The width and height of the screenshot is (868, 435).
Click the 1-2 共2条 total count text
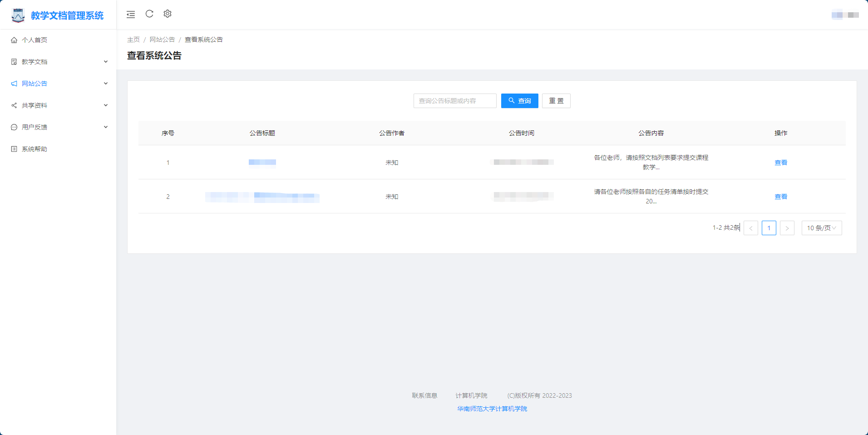click(x=726, y=227)
